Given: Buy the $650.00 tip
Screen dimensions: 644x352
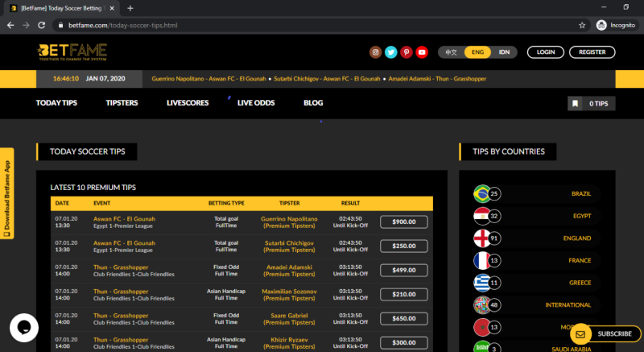Looking at the screenshot, I should (404, 319).
